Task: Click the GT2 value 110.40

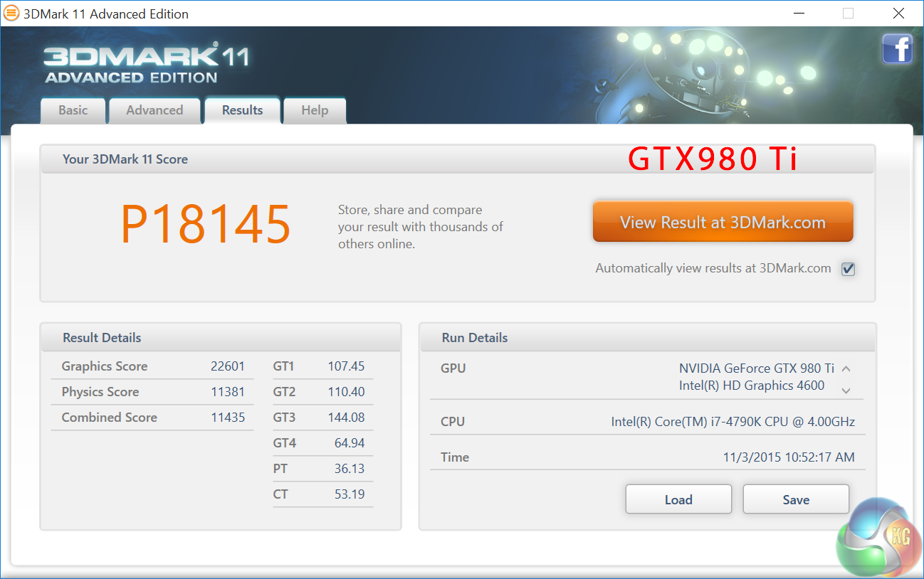Action: pyautogui.click(x=346, y=392)
